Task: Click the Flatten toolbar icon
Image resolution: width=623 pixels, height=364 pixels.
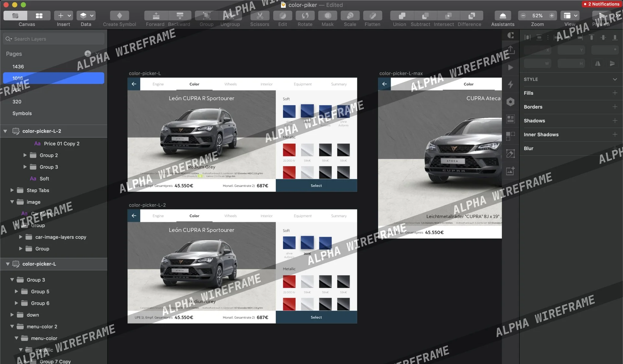Action: pyautogui.click(x=373, y=16)
